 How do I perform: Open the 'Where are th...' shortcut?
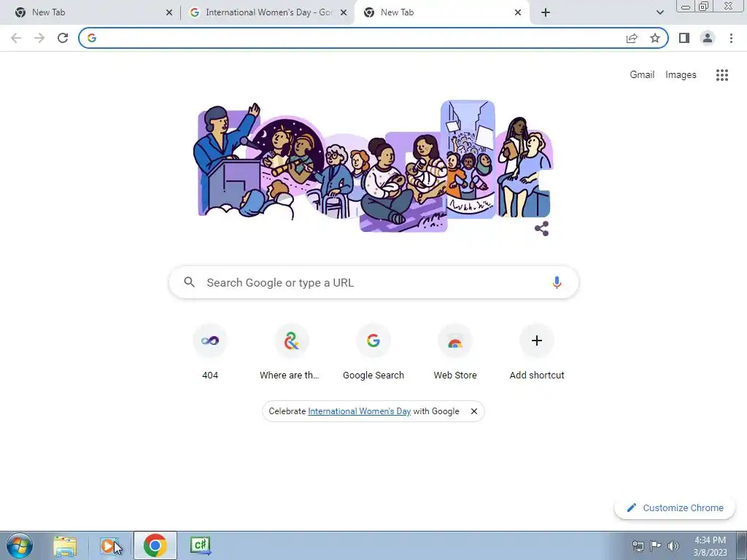pos(292,352)
